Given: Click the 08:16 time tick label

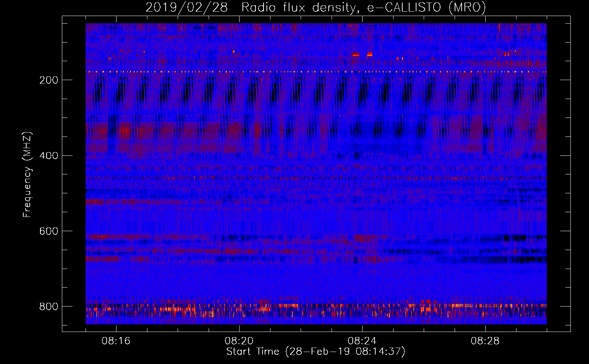Looking at the screenshot, I should 116,341.
